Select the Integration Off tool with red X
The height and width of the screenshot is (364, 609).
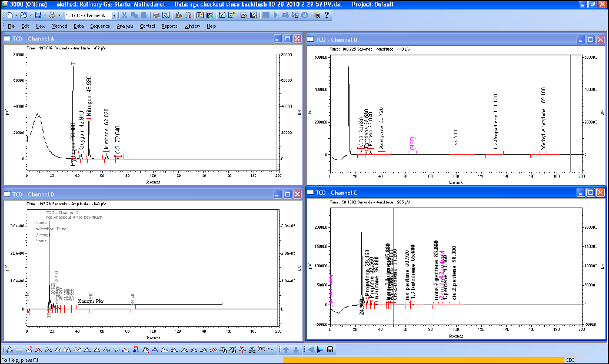tap(39, 350)
